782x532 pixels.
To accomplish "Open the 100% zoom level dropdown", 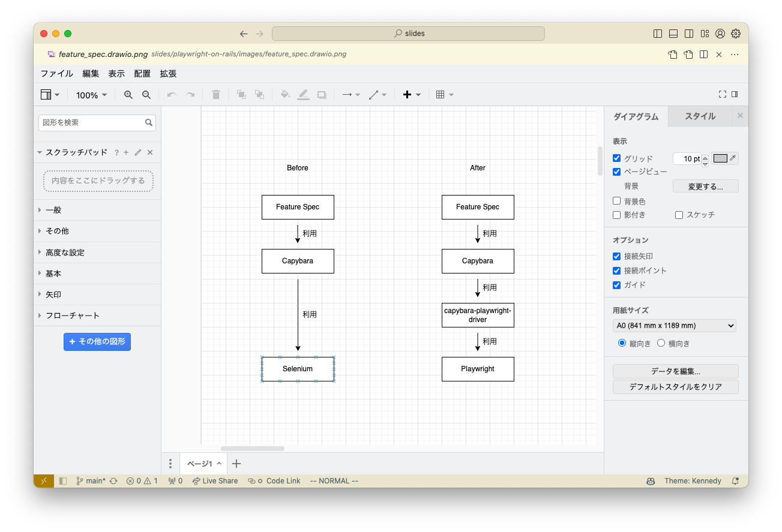I will click(92, 95).
